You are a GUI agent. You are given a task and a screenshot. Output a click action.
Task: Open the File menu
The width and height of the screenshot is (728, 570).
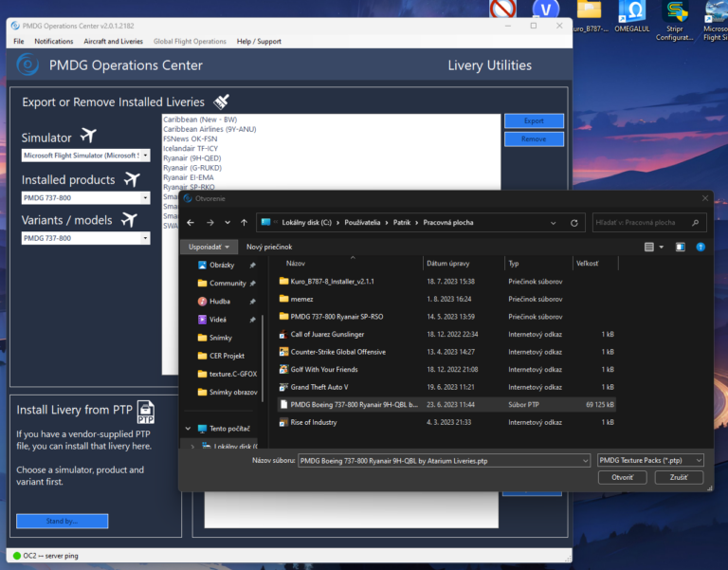coord(19,42)
